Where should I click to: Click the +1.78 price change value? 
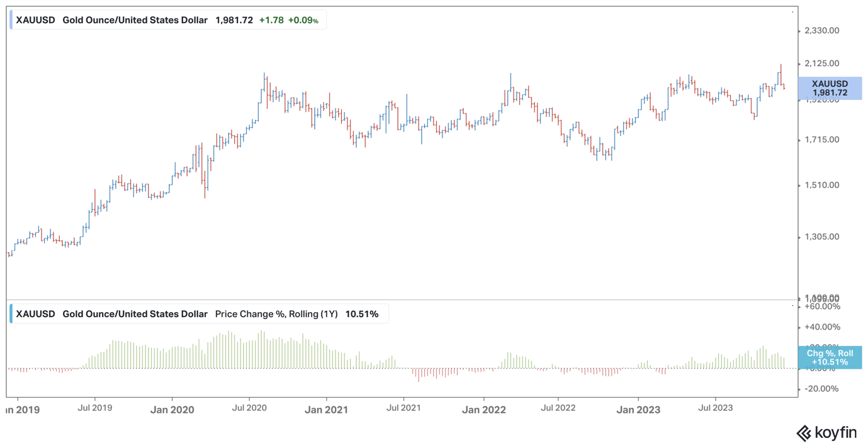tap(271, 20)
